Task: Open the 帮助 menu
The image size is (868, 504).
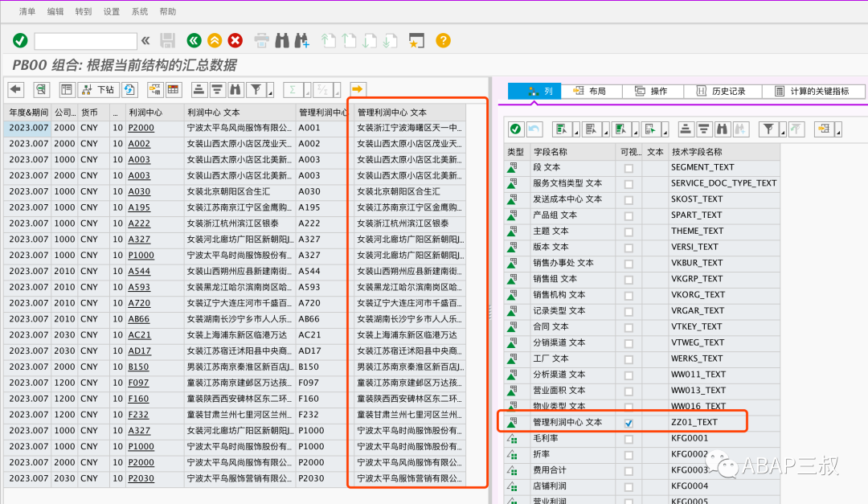Action: click(168, 11)
